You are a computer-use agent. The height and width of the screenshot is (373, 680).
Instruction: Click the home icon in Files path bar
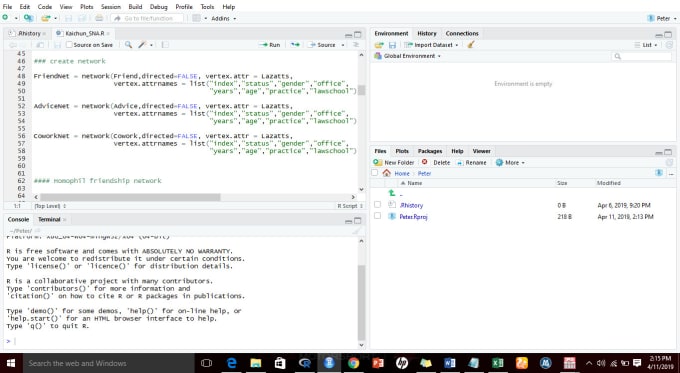tap(387, 173)
